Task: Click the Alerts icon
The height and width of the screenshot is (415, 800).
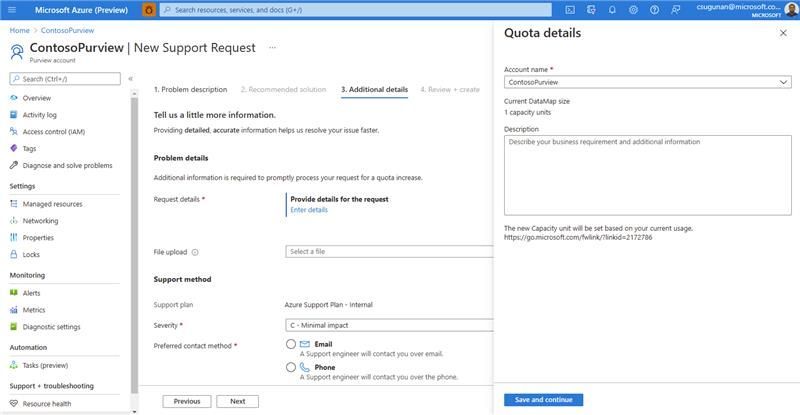Action: 14,293
